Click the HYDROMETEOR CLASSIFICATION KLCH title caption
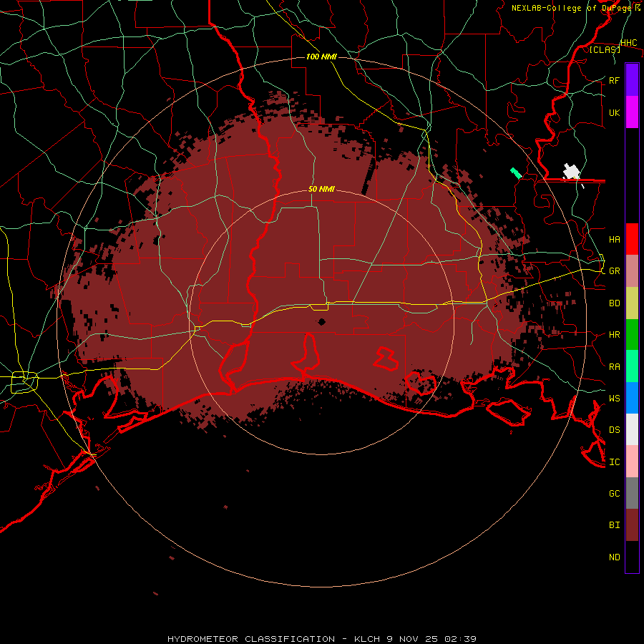 click(x=322, y=639)
